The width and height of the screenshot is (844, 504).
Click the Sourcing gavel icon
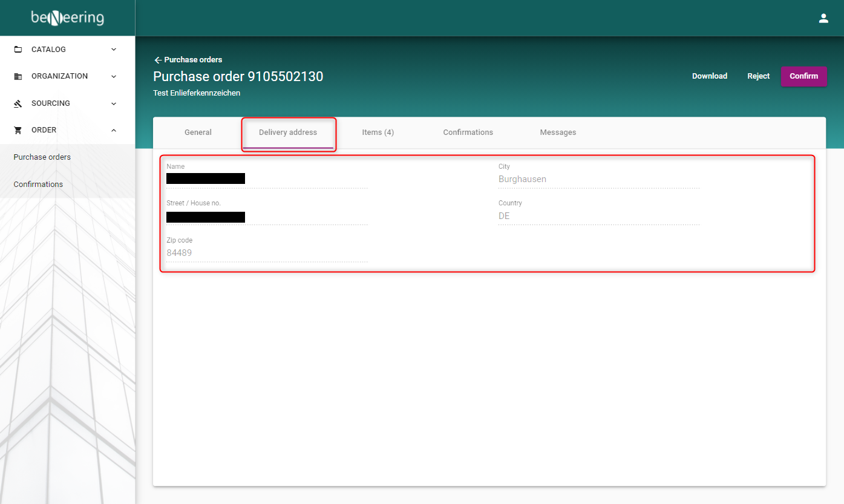[18, 103]
